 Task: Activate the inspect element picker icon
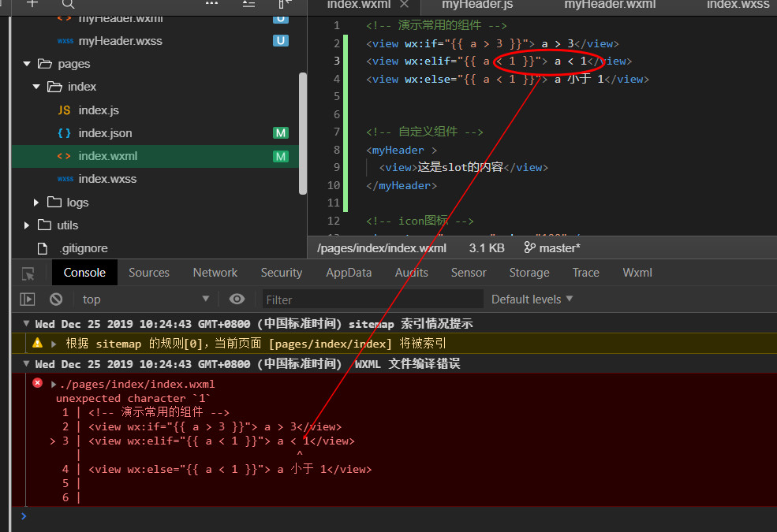(x=28, y=273)
